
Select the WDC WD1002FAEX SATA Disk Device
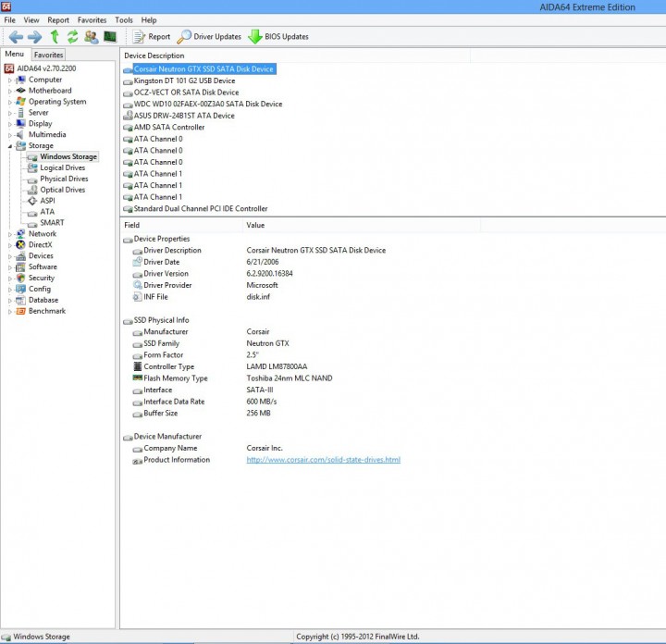[208, 104]
